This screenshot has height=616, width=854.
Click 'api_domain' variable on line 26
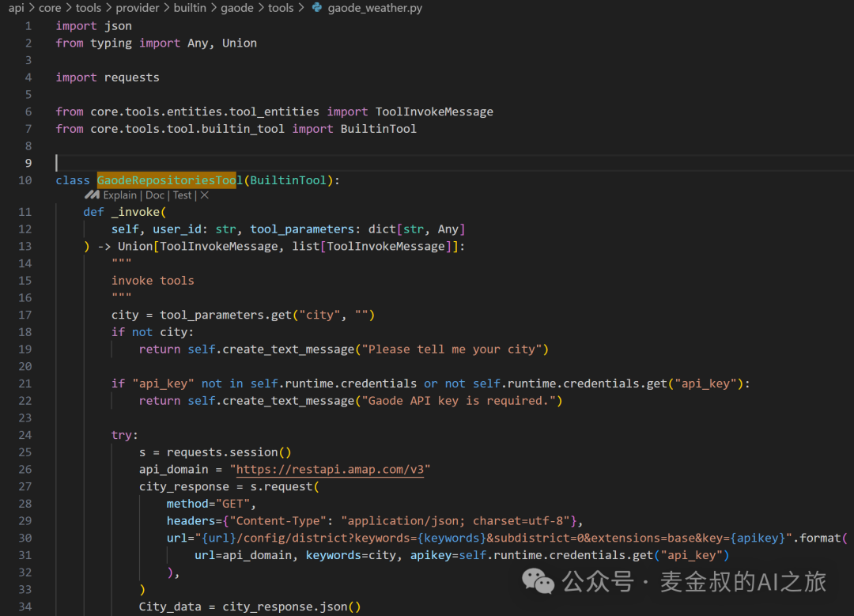pyautogui.click(x=173, y=469)
